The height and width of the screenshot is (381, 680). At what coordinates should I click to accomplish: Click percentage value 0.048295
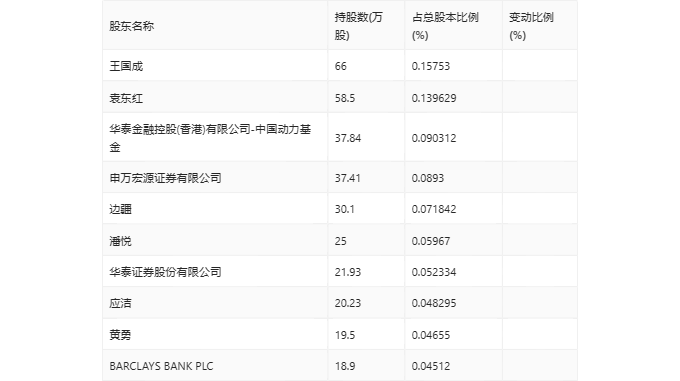pyautogui.click(x=434, y=303)
